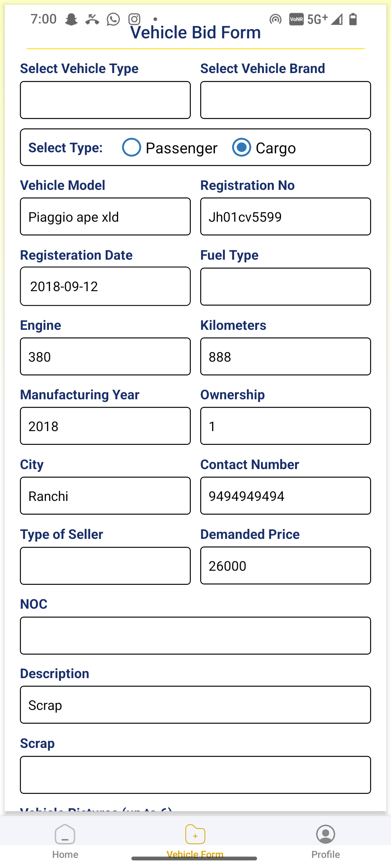Open the Type of Seller dropdown

[105, 566]
